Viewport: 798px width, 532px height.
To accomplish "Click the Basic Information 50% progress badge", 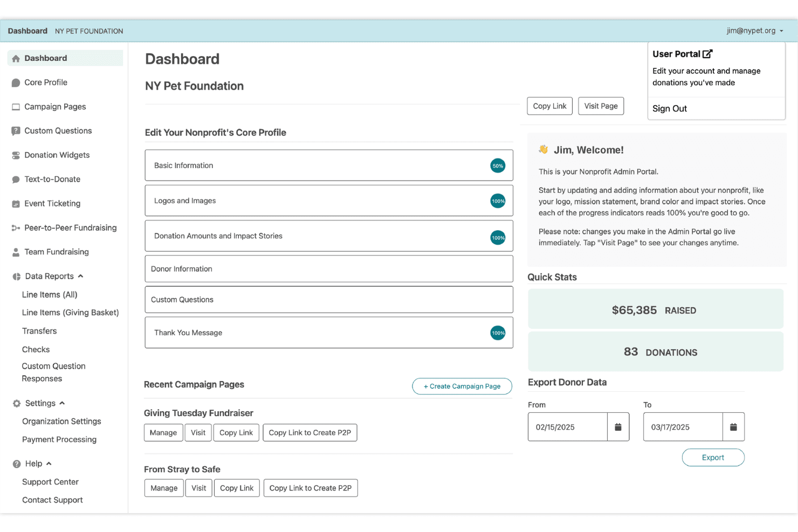I will pos(498,166).
